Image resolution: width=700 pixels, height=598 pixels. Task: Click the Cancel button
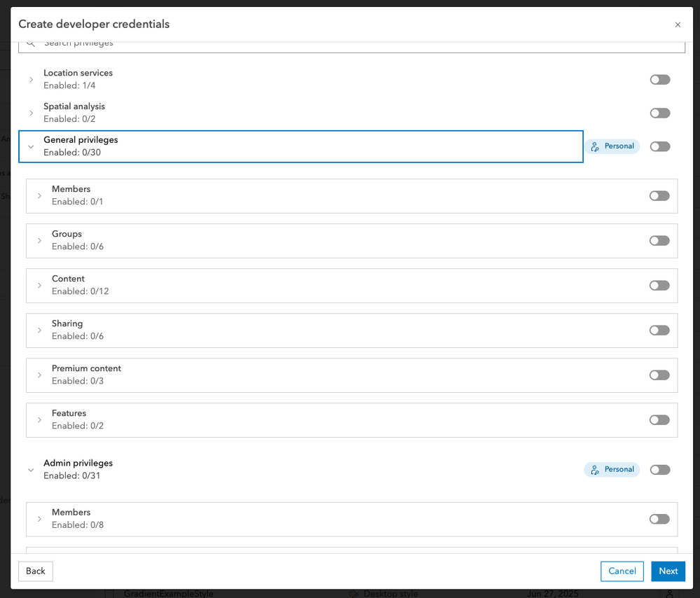622,571
